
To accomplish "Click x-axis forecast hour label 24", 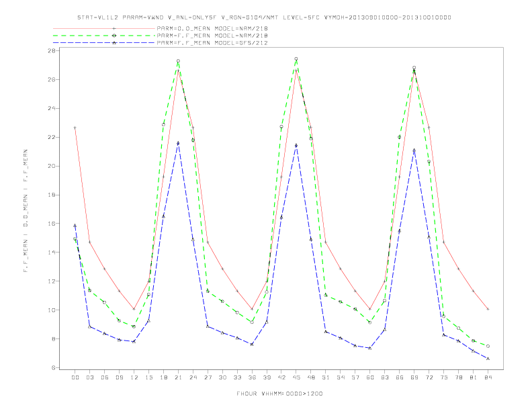I will [193, 377].
